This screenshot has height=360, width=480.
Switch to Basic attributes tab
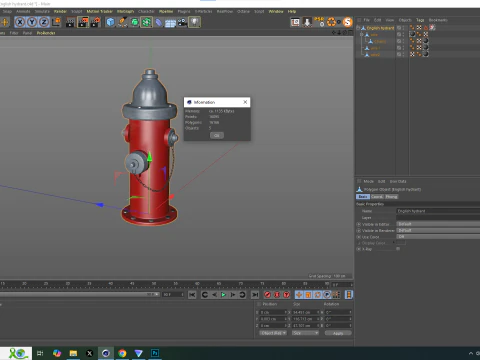363,197
